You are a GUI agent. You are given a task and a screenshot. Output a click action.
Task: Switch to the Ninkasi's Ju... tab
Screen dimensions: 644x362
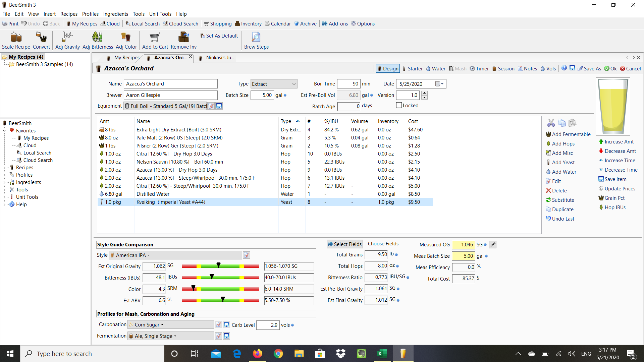(217, 58)
